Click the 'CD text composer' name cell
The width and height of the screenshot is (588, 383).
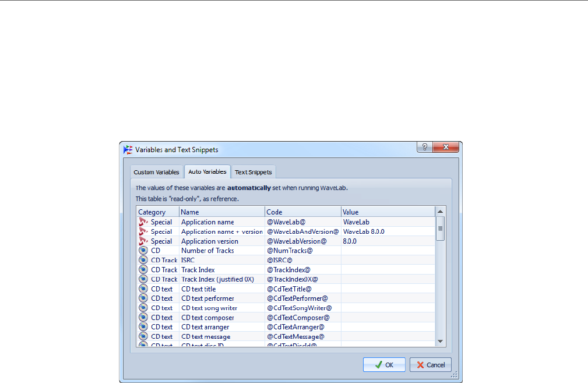tap(222, 317)
